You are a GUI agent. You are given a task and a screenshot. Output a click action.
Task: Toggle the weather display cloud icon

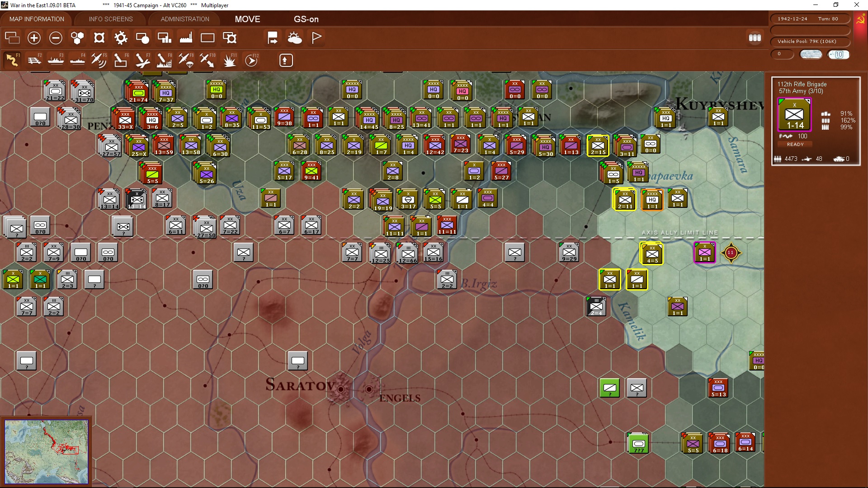click(x=295, y=38)
